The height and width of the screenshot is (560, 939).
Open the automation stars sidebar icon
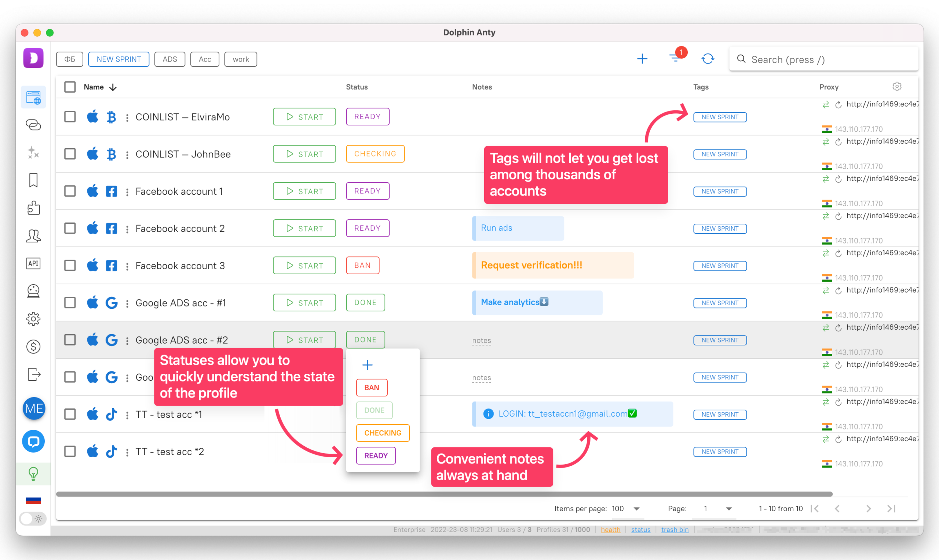(33, 153)
